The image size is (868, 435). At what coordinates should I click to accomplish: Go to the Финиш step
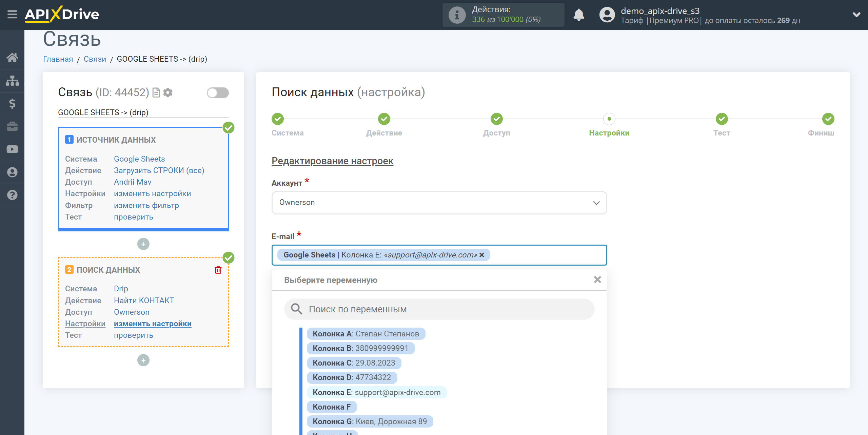tap(828, 119)
